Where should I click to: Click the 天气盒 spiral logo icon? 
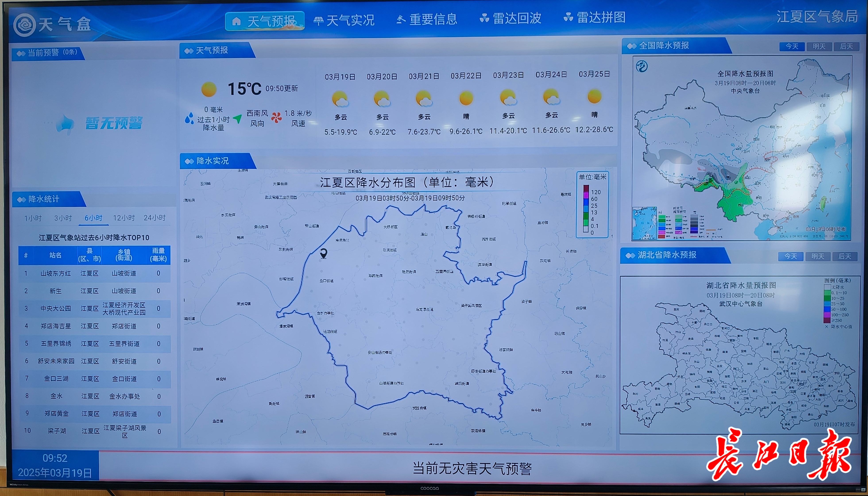24,25
